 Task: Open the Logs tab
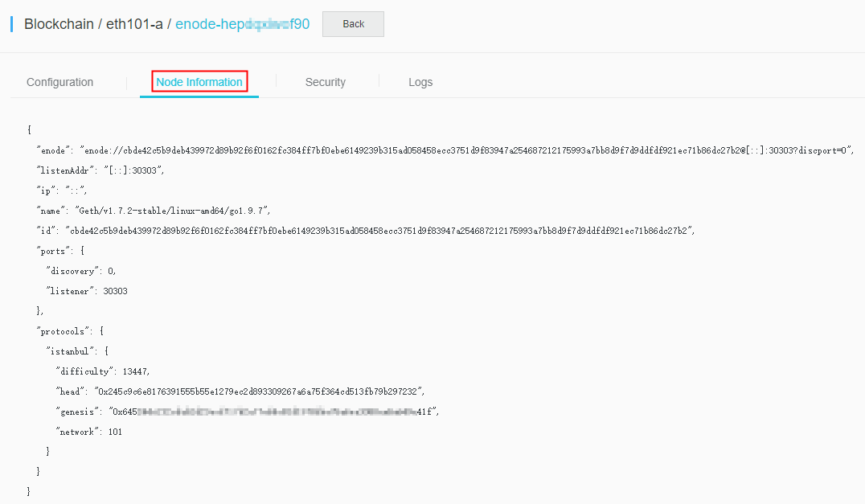click(x=420, y=82)
